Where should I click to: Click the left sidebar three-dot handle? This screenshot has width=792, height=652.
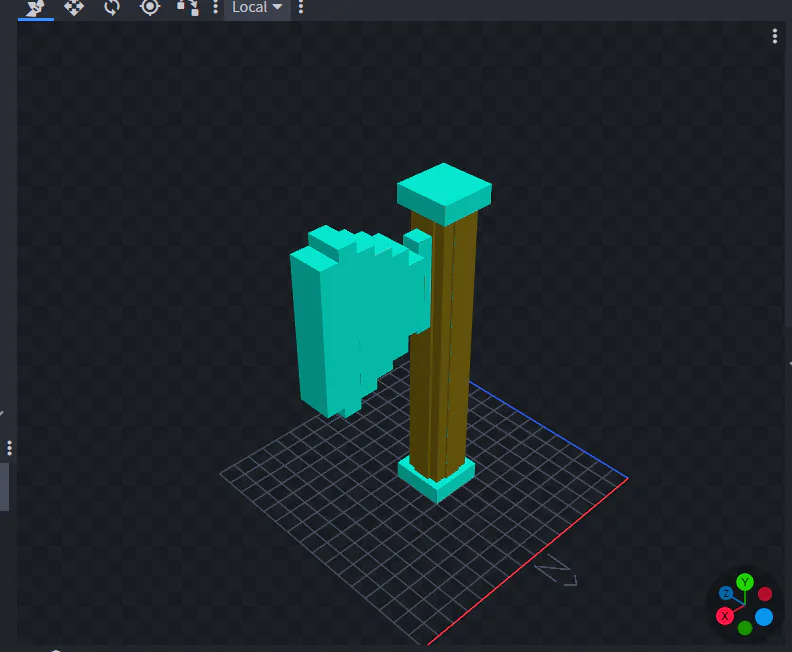click(9, 448)
